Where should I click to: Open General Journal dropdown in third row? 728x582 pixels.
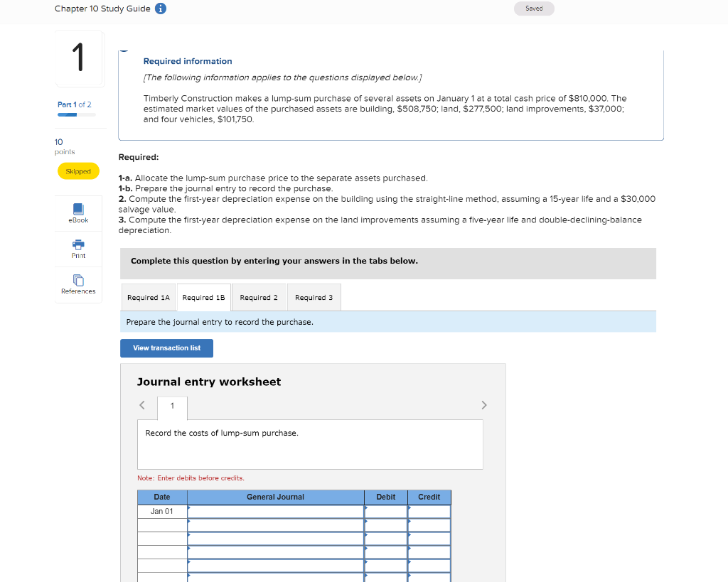pos(276,539)
